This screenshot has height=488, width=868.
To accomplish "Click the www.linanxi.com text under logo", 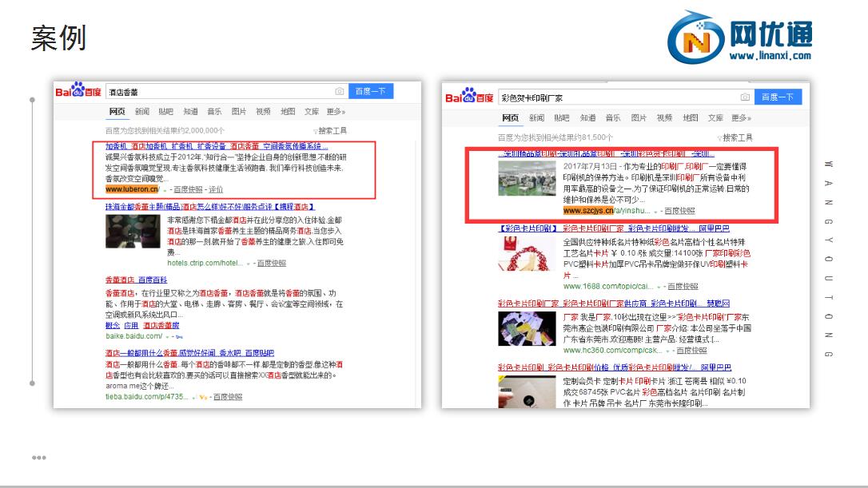I will [770, 55].
